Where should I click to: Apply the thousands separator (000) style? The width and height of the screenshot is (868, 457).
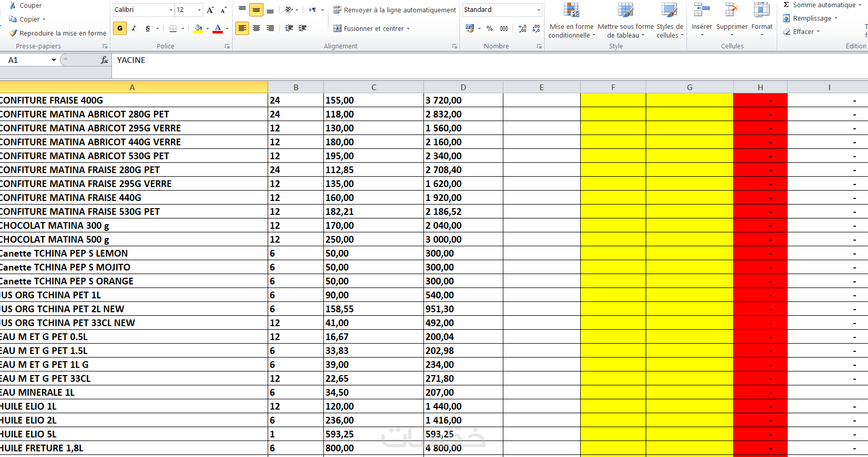[504, 28]
